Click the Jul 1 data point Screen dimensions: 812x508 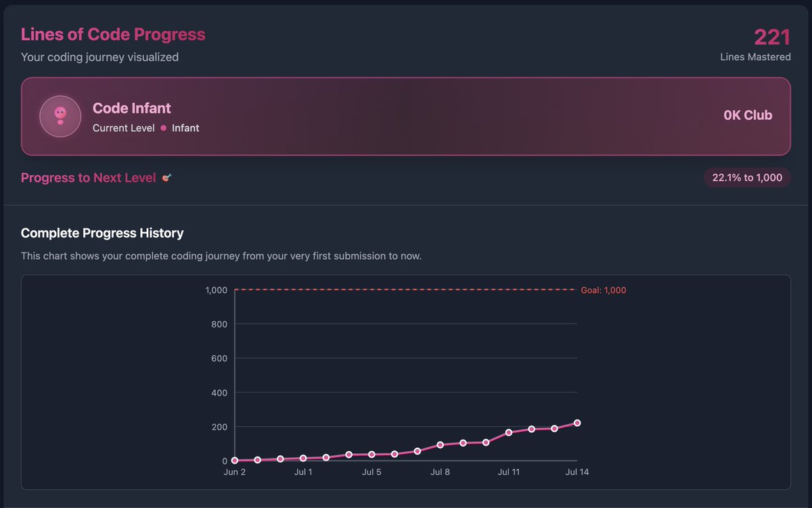coord(303,459)
